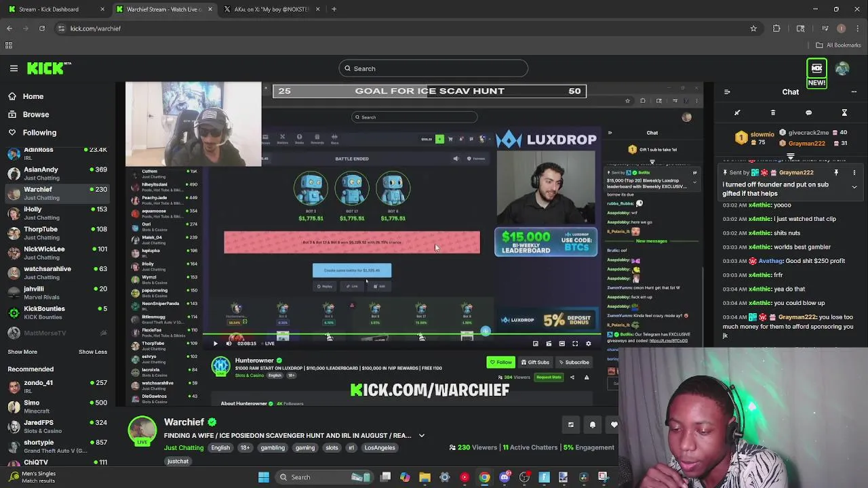Open recommended channel JaredFPS
The image size is (868, 488).
point(57,426)
